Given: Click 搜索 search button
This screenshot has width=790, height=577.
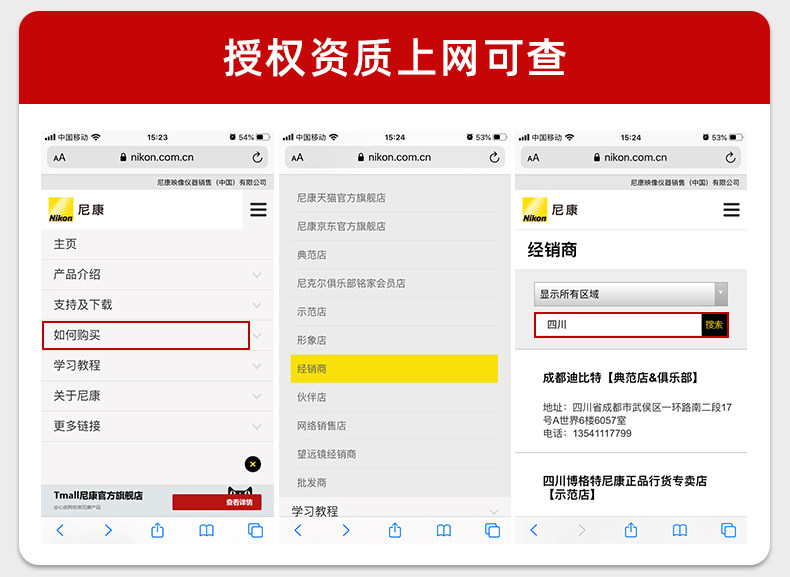Looking at the screenshot, I should click(714, 325).
